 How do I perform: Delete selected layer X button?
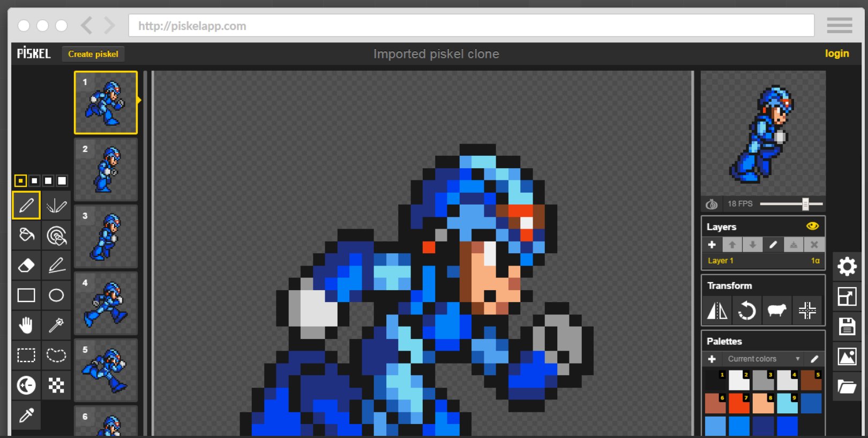(814, 245)
